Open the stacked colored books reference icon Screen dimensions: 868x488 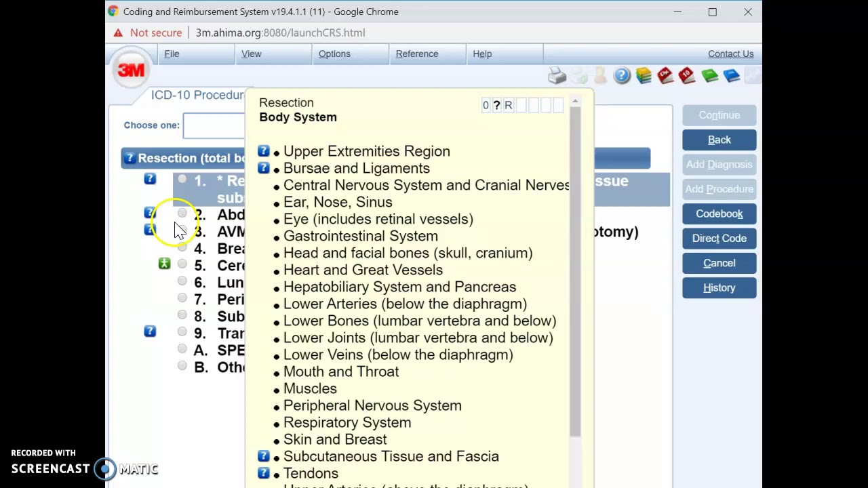644,76
